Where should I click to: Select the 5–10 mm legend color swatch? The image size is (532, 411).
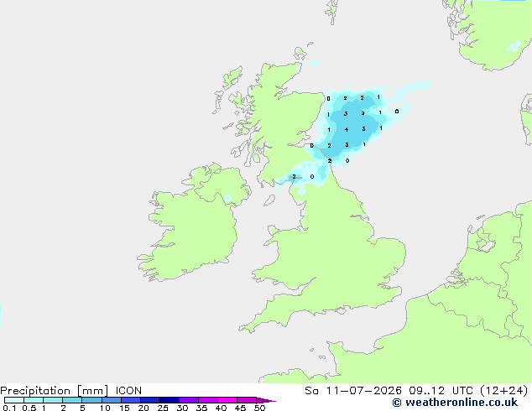(x=91, y=400)
